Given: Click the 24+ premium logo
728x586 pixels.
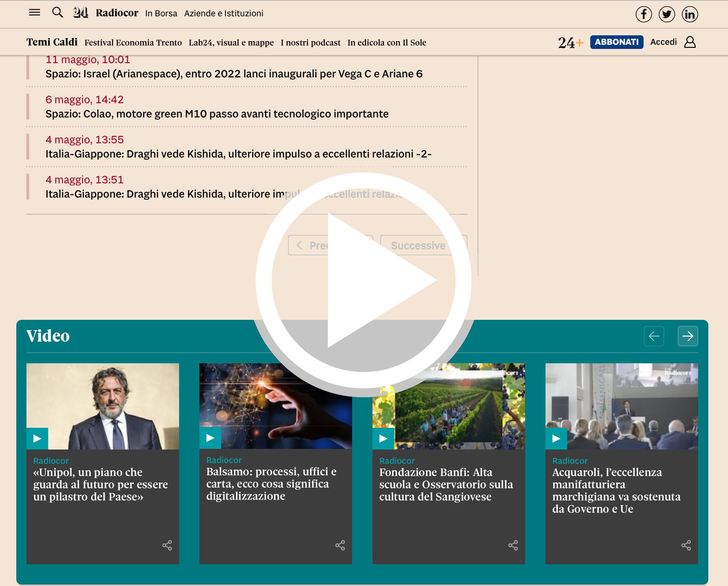Looking at the screenshot, I should tap(571, 42).
